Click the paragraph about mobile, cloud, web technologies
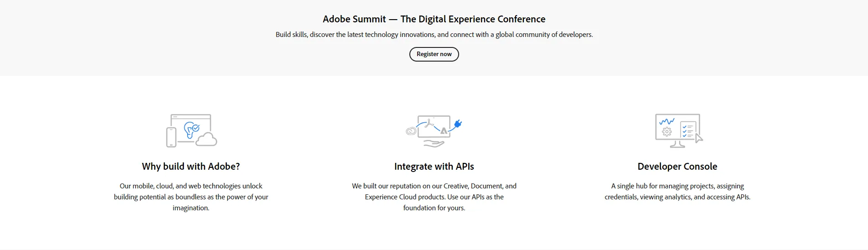868x250 pixels. click(191, 197)
